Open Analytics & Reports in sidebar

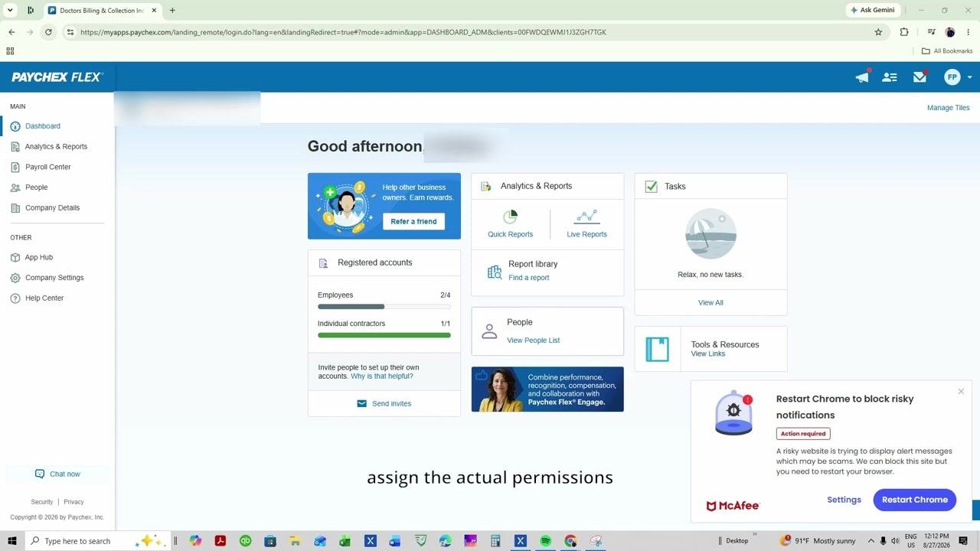(x=56, y=147)
